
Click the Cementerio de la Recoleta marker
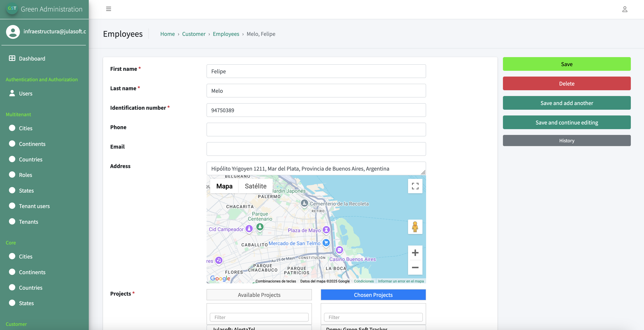point(304,203)
